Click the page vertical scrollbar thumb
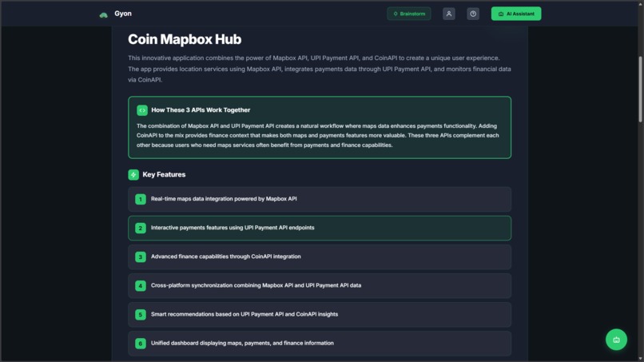The image size is (644, 362). 640,90
